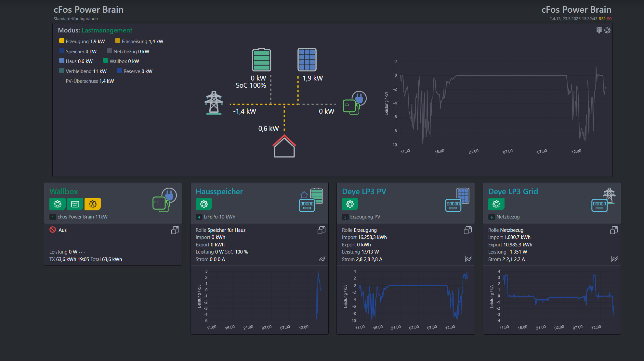Click 'Verbleibend 11 kW' legend entry
Viewport: 644px width, 361px height.
point(83,71)
